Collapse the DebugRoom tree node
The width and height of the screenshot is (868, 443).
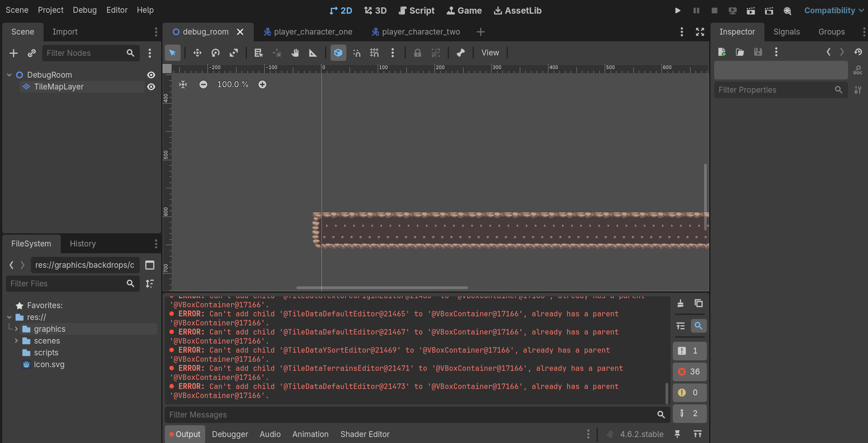[x=9, y=75]
